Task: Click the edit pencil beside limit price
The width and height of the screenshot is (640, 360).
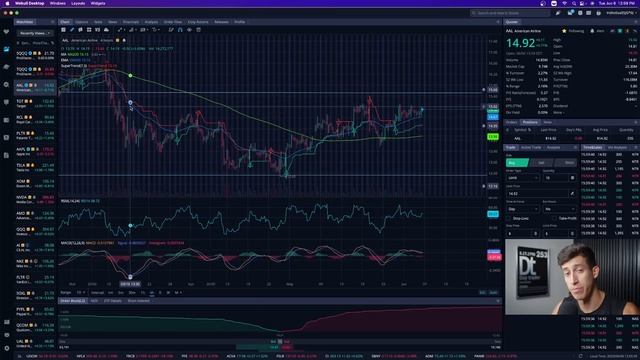Action: 572,193
